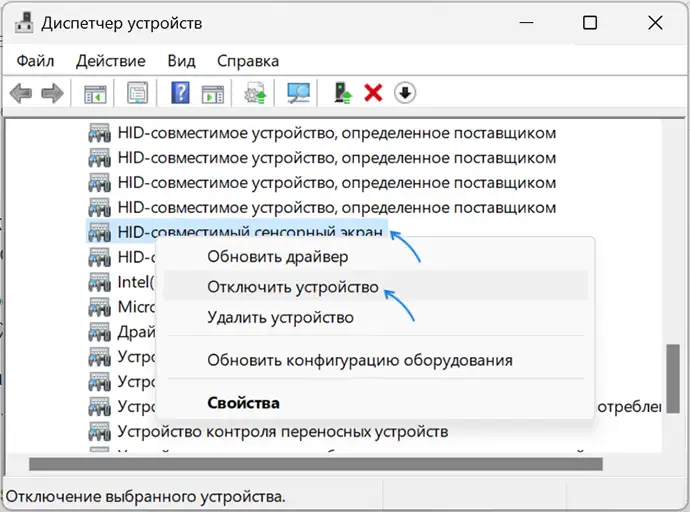The height and width of the screenshot is (512, 690).
Task: Click the red X Uninstall device icon
Action: coord(373,94)
